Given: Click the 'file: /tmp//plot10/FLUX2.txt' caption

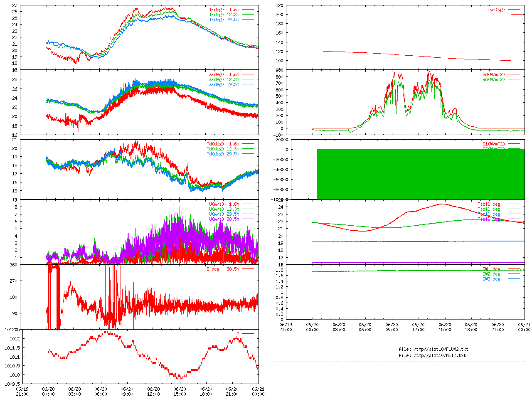Looking at the screenshot, I should coord(433,349).
